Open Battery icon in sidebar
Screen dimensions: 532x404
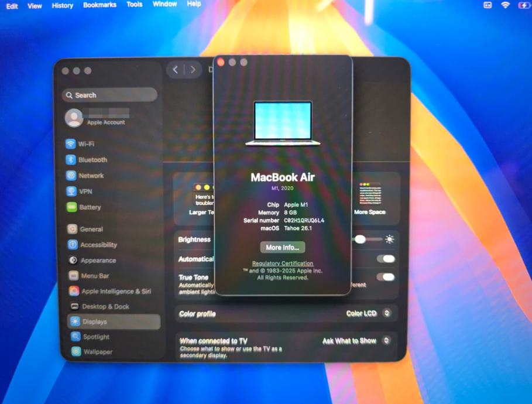(72, 207)
